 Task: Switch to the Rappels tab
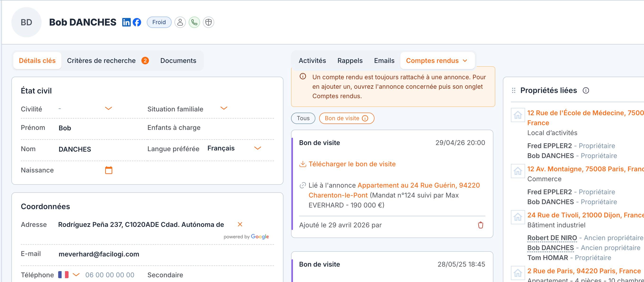pyautogui.click(x=350, y=61)
